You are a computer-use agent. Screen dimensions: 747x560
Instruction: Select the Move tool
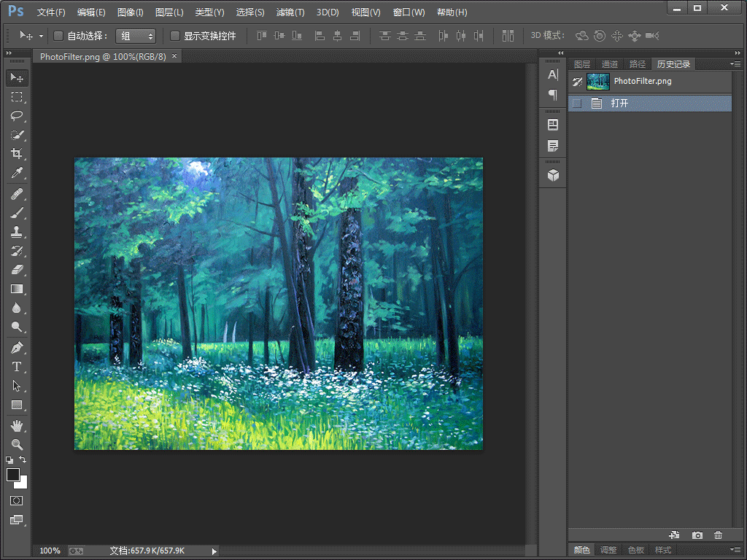(17, 77)
